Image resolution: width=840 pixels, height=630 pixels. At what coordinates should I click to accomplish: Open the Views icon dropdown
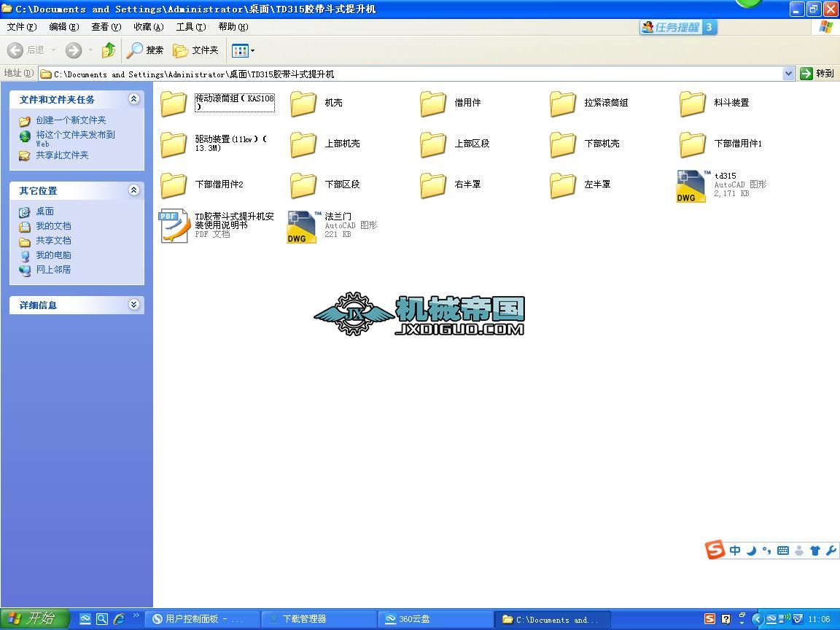click(x=244, y=51)
